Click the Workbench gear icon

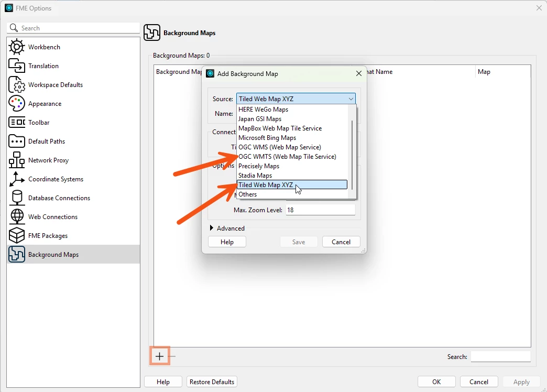click(17, 47)
